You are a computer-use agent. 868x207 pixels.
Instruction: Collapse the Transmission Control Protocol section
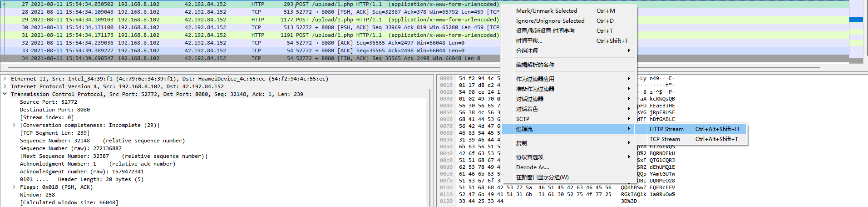pos(5,94)
